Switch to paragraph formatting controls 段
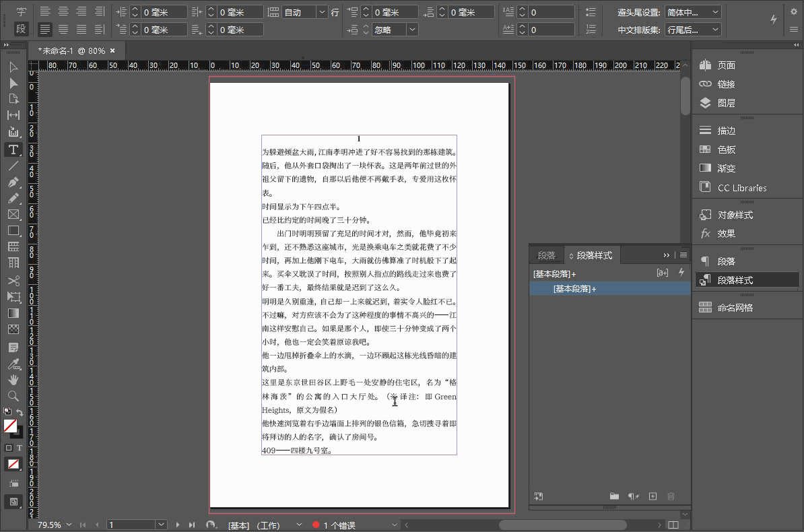The image size is (804, 532). [x=20, y=29]
